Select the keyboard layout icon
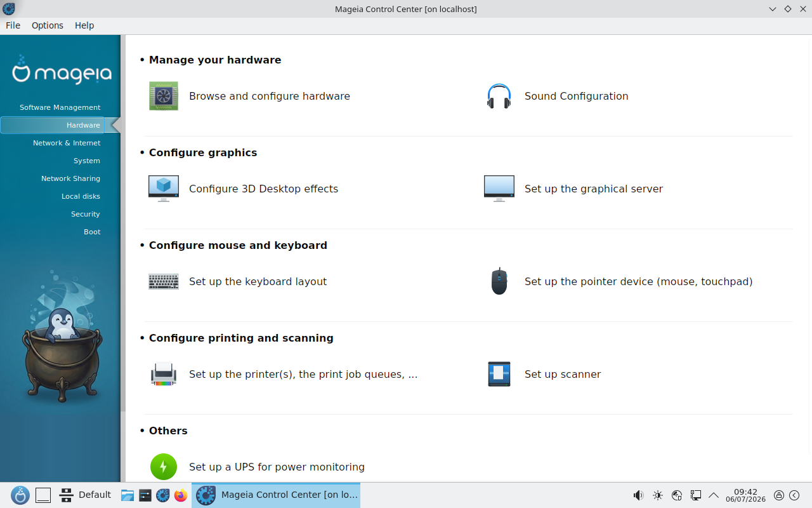This screenshot has width=812, height=508. 164,281
